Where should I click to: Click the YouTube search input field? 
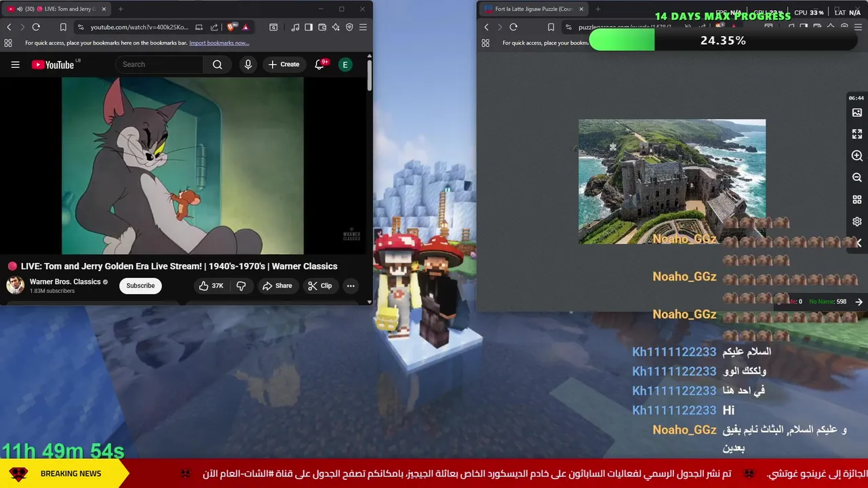(159, 64)
